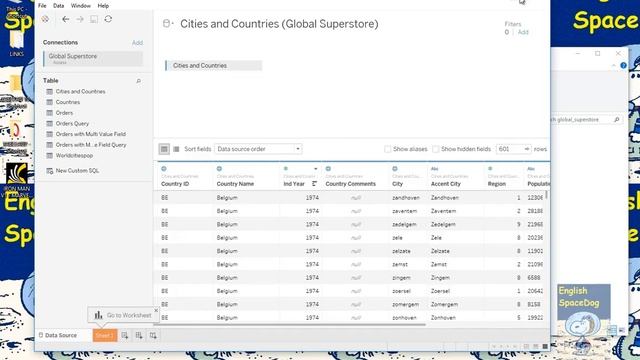This screenshot has width=640, height=360.
Task: Open the File menu
Action: (x=42, y=6)
